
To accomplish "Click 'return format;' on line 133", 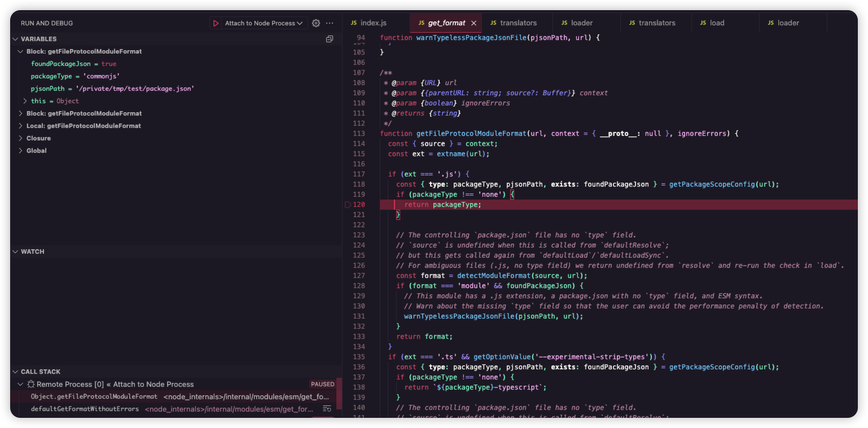I will [x=424, y=337].
